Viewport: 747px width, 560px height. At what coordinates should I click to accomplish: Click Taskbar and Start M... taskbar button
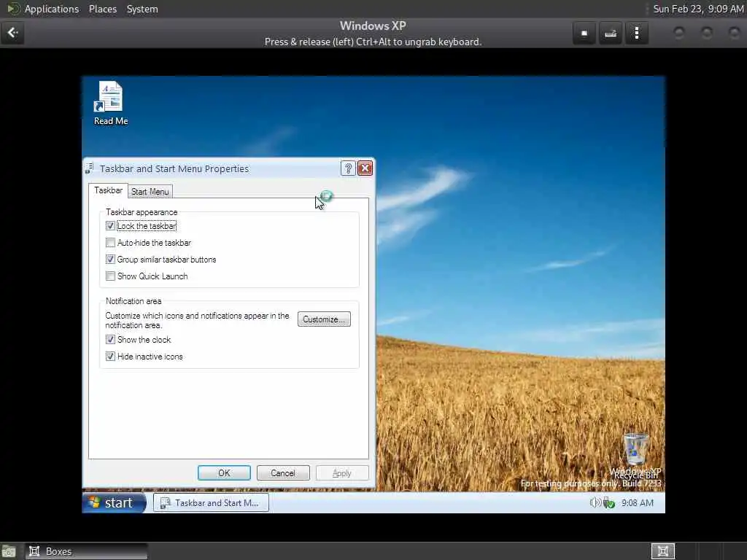(211, 503)
